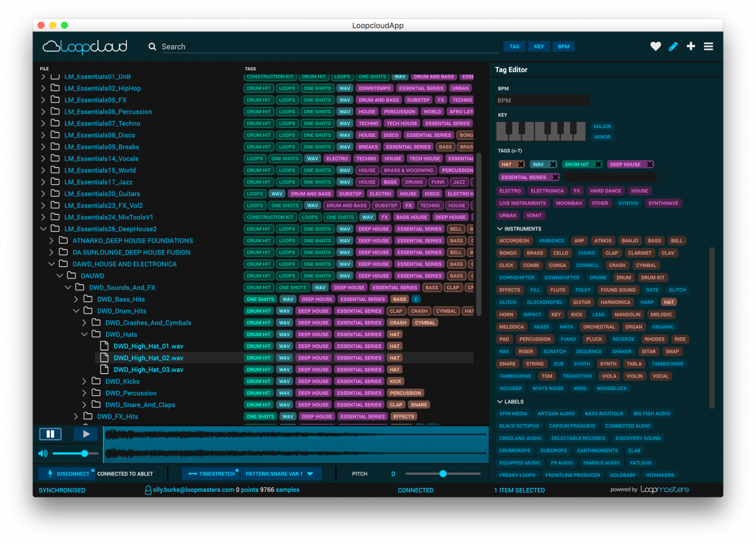Click in the audio waveform display
The height and width of the screenshot is (544, 756).
[x=296, y=444]
